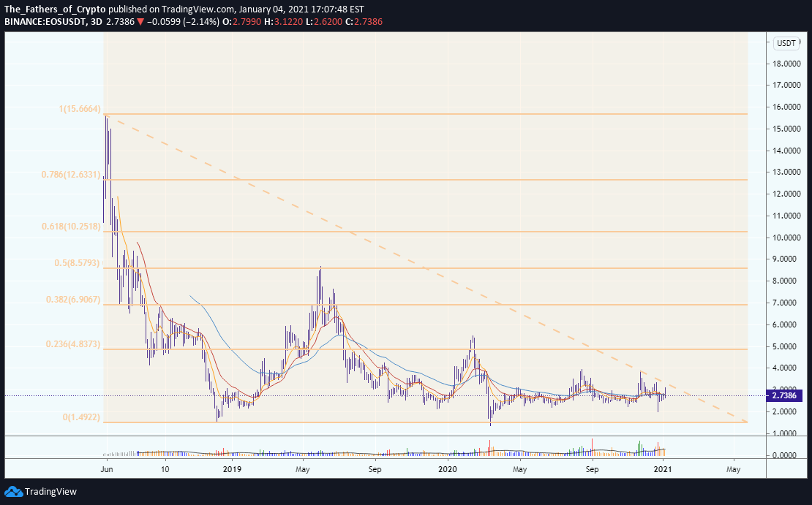Click the USDT currency label
Image resolution: width=812 pixels, height=505 pixels.
pyautogui.click(x=786, y=43)
